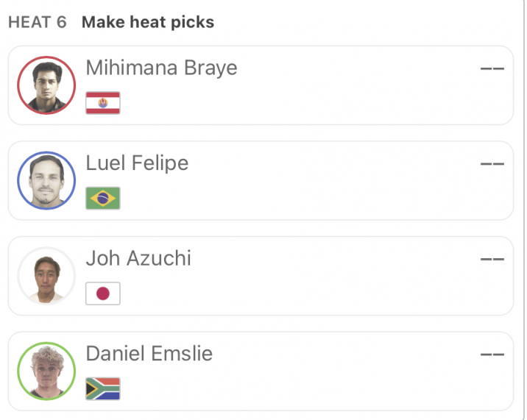Click Daniel Emslie's avatar photo

tap(46, 371)
